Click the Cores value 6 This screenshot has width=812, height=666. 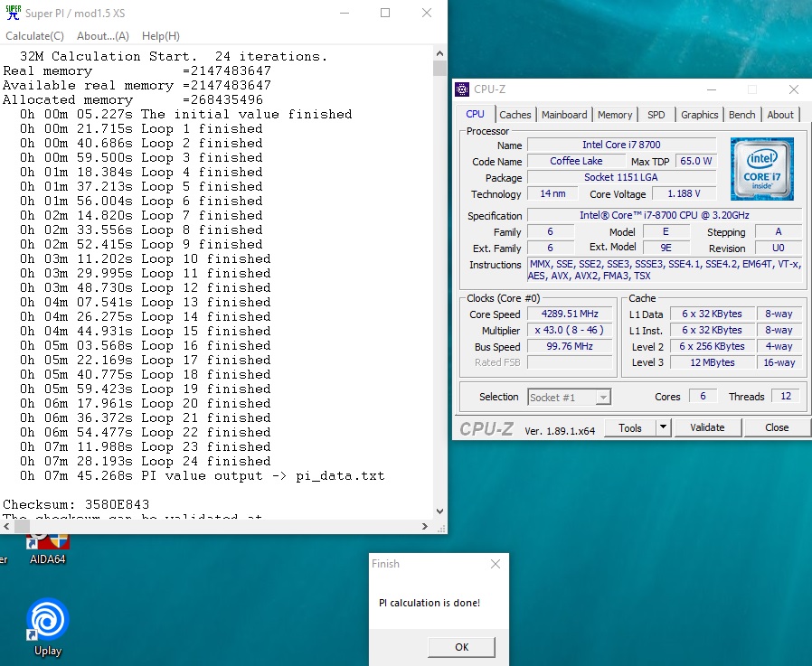point(703,396)
